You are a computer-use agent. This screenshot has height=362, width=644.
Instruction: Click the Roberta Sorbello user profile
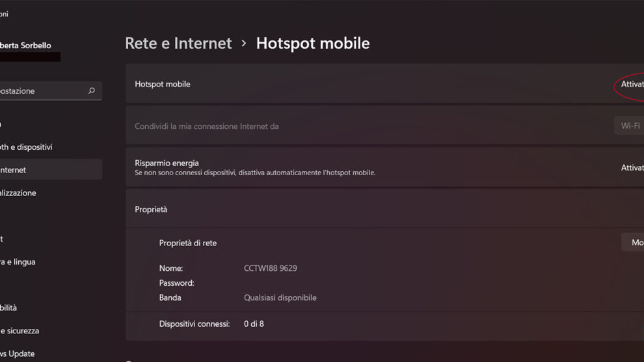[x=26, y=46]
